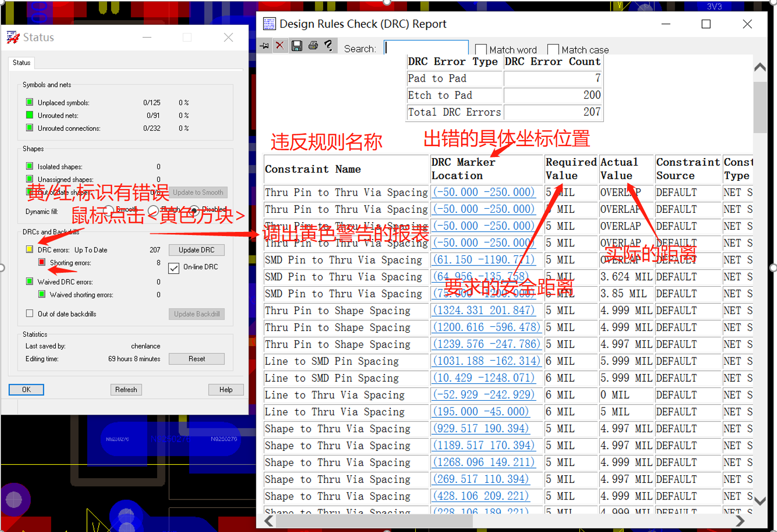Screen dimensions: 777x532
Task: Enable Match word search option
Action: click(x=480, y=49)
